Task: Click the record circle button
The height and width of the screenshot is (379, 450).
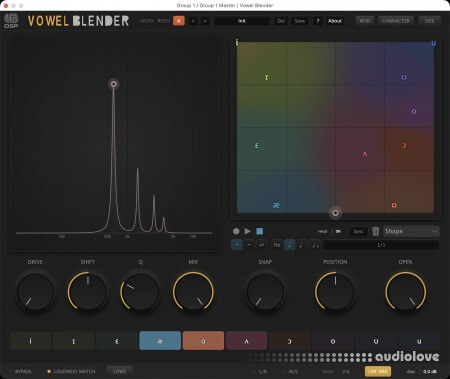Action: click(x=236, y=231)
